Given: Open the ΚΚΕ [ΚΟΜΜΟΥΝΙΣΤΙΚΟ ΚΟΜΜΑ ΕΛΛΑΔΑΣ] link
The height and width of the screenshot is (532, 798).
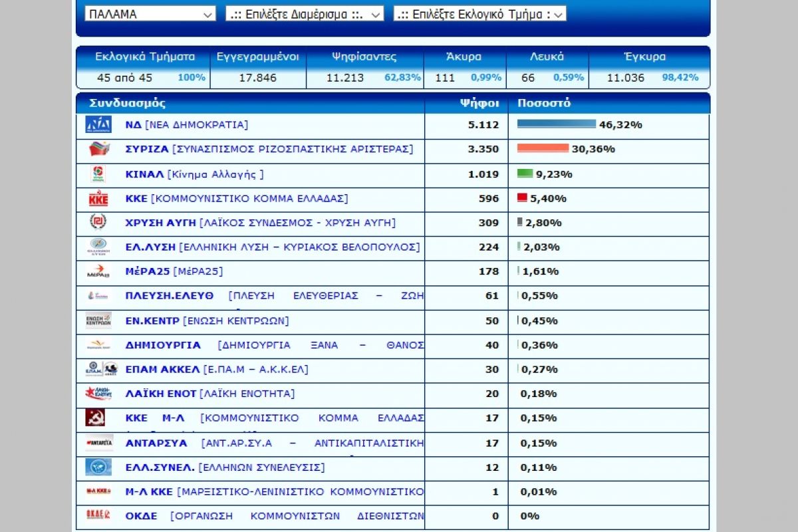Looking at the screenshot, I should pyautogui.click(x=237, y=198).
